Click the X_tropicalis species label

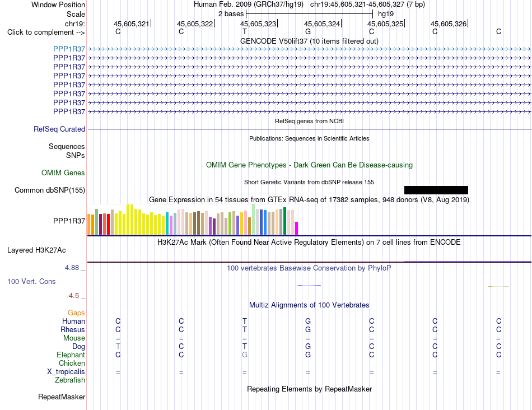[x=66, y=372]
